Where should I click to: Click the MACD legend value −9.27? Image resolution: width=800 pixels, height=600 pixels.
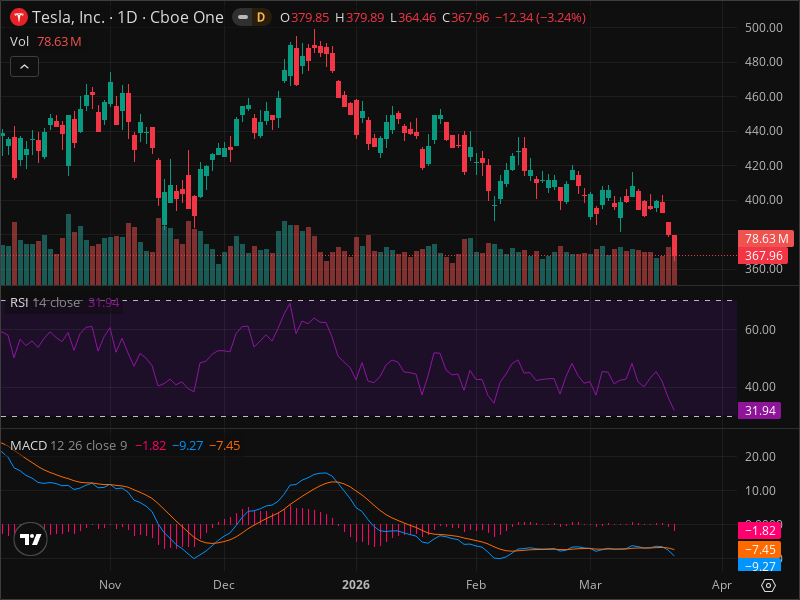pos(187,445)
